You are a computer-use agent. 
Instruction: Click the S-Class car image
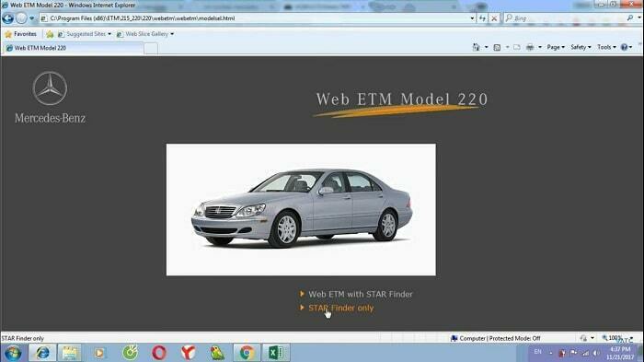pyautogui.click(x=301, y=209)
